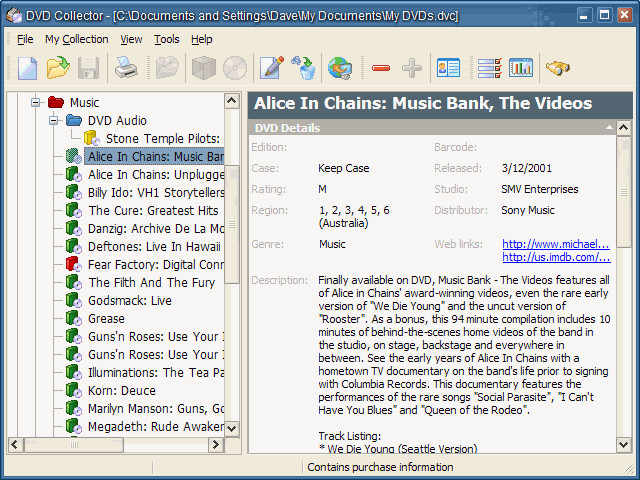Click the tree list vertical scroll thumb

(232, 224)
